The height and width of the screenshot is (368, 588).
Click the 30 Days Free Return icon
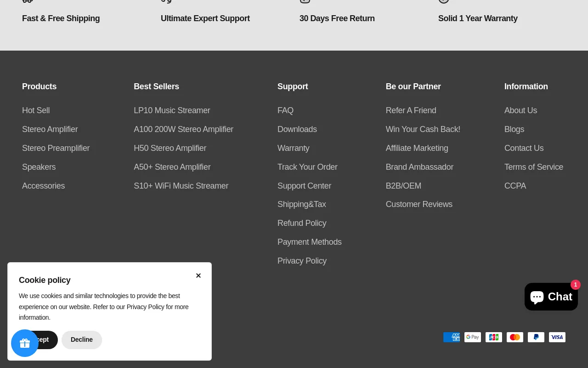pos(305,1)
